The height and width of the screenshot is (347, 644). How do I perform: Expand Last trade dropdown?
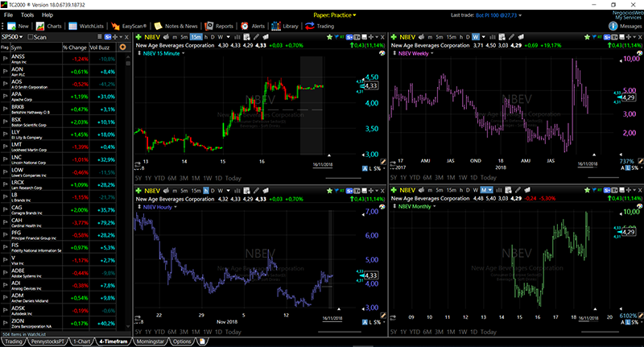520,15
